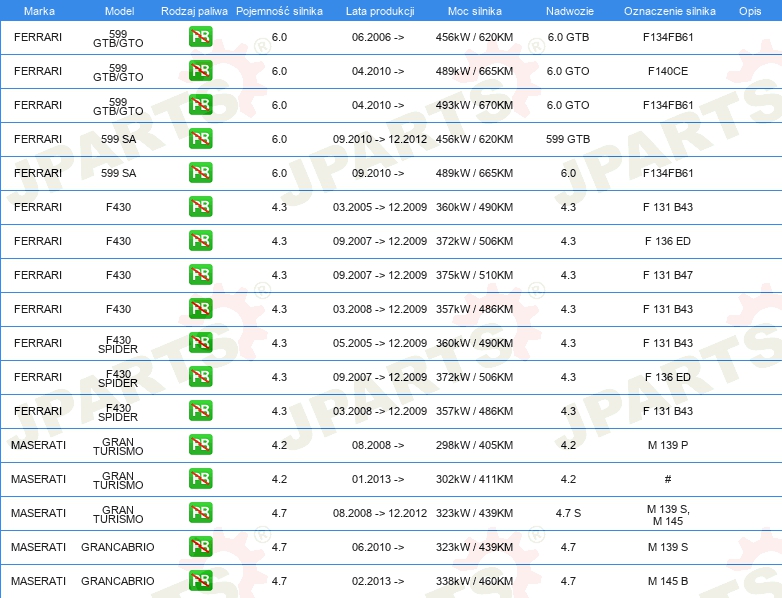Image resolution: width=782 pixels, height=598 pixels.
Task: Select the engine code M 139 P
Action: [668, 445]
